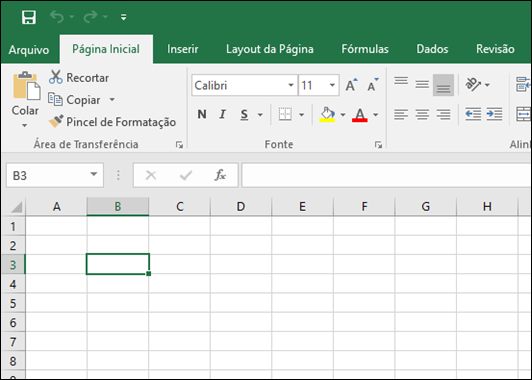This screenshot has width=532, height=380.
Task: Open text orientation dropdown arrow
Action: tap(487, 85)
